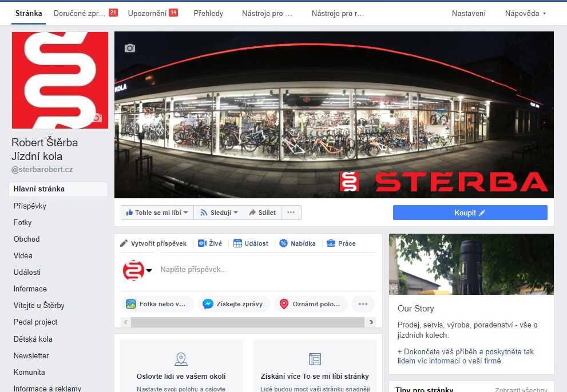
Task: Click the @sterbarobert.cz username
Action: click(x=42, y=170)
